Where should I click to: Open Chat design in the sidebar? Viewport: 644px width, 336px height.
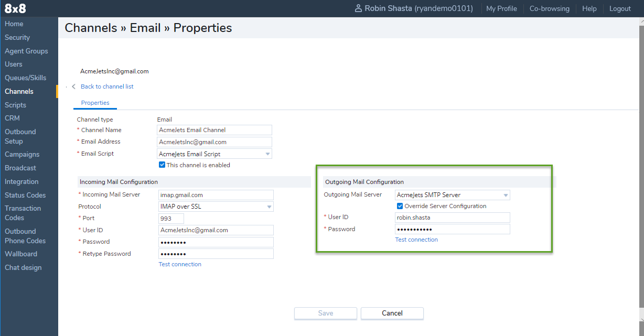(x=23, y=268)
